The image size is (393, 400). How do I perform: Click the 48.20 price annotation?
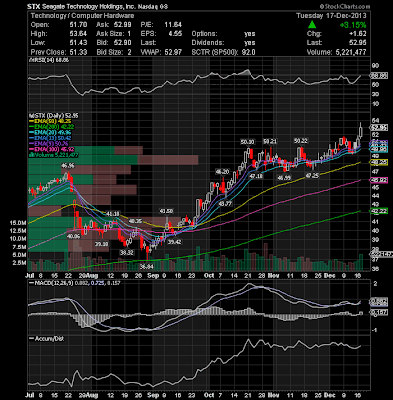(222, 172)
